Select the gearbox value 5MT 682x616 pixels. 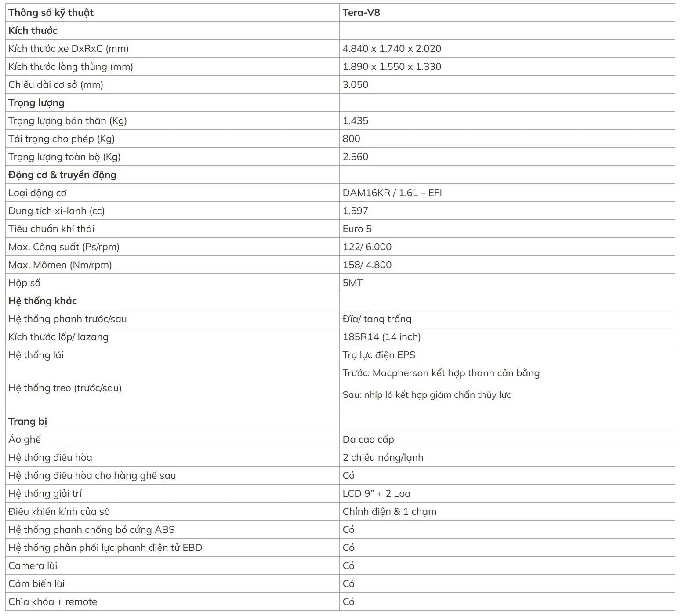[x=352, y=283]
